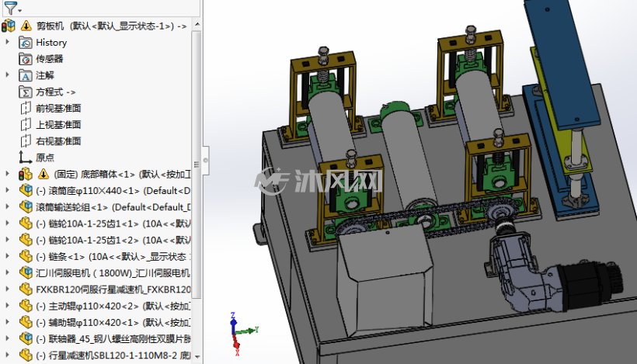The height and width of the screenshot is (364, 637).
Task: Select the 链条<1> part icon
Action: coord(26,256)
